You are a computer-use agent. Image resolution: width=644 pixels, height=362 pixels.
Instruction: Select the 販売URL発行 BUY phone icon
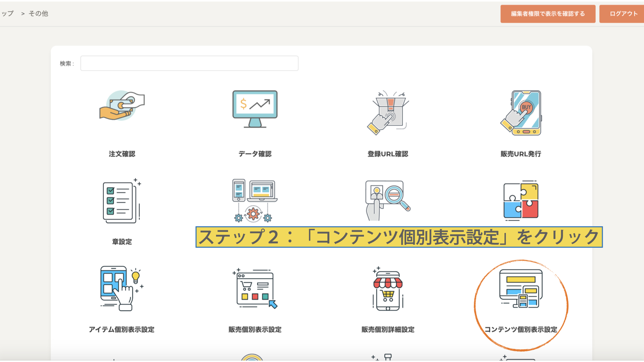coord(521,113)
